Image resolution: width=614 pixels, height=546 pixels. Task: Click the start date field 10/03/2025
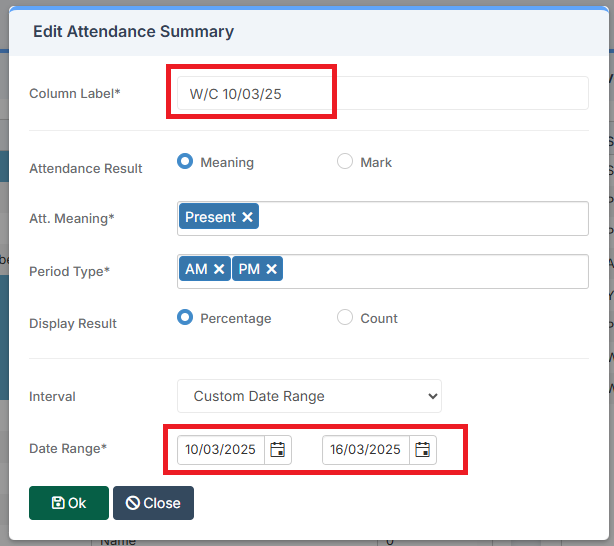coord(221,450)
